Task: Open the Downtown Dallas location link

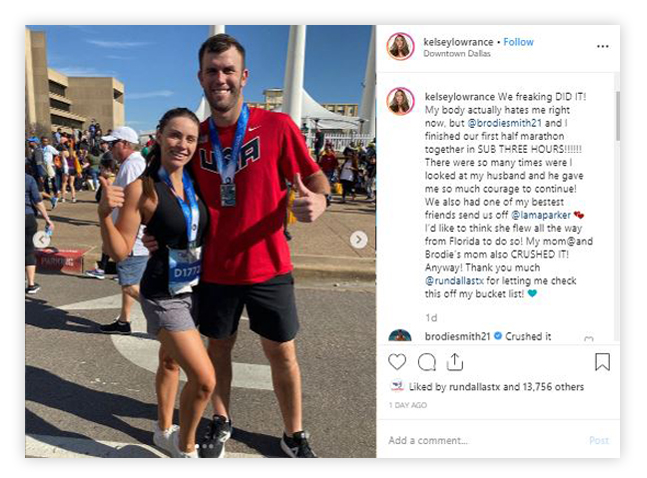Action: click(x=457, y=54)
